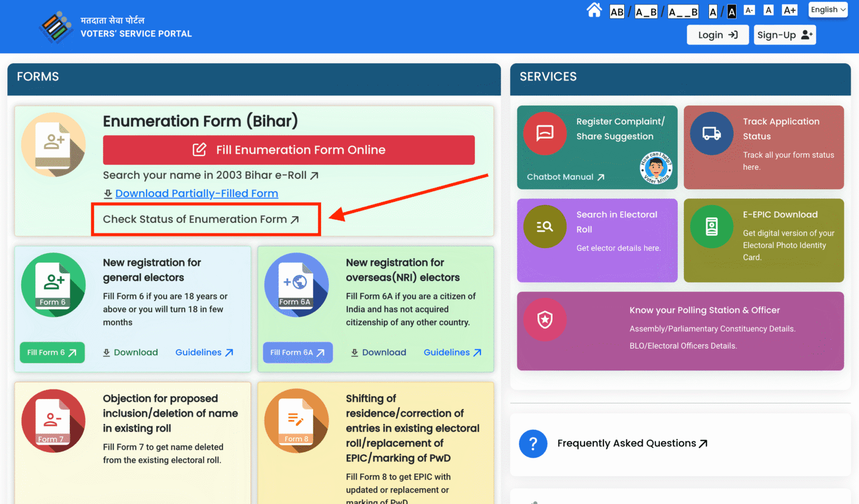Open the Voter Mitra chatbot avatar
The image size is (859, 504).
(655, 168)
